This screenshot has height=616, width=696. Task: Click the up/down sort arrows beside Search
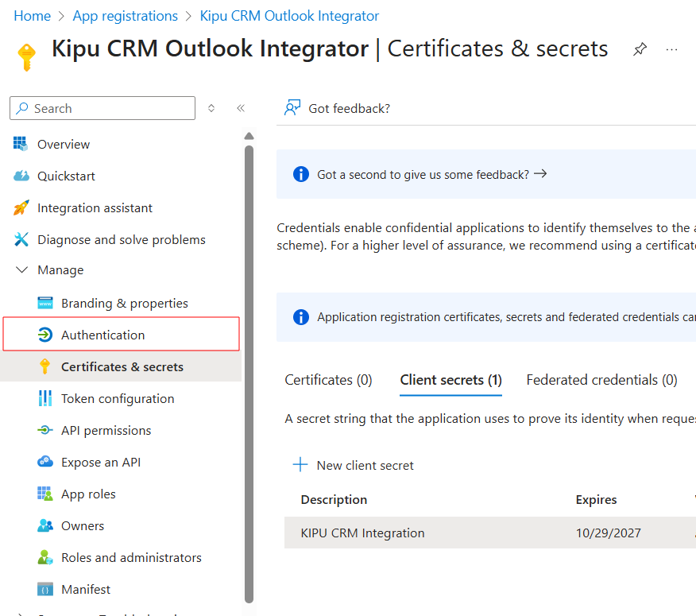pyautogui.click(x=211, y=108)
